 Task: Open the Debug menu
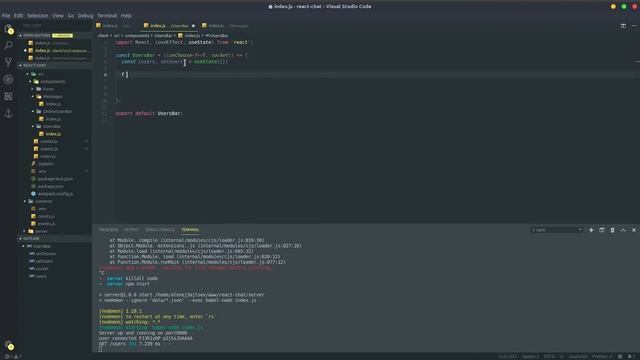tap(85, 16)
